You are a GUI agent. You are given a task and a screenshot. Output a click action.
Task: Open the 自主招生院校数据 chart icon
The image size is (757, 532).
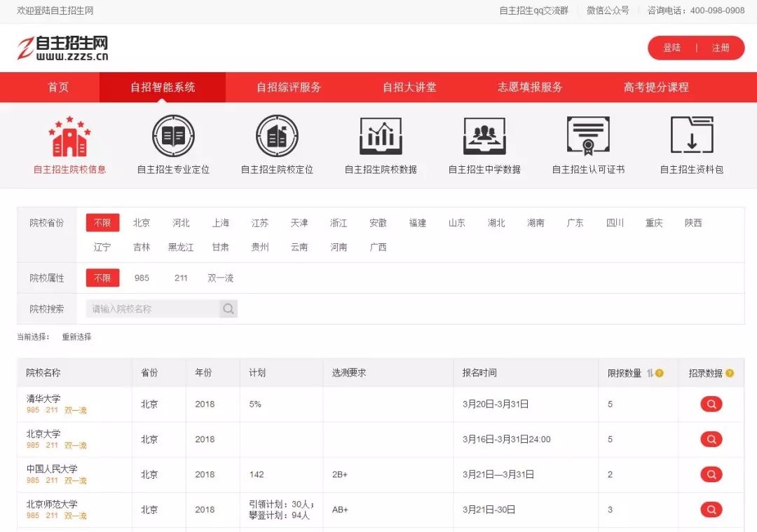(381, 137)
